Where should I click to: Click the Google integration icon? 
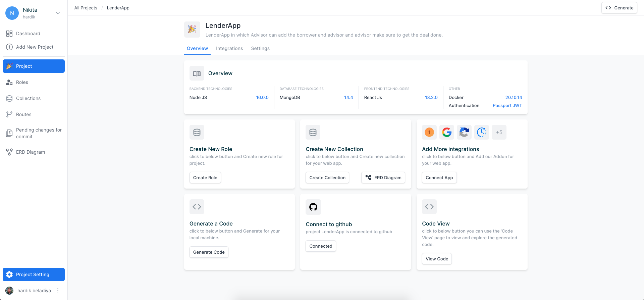[447, 132]
